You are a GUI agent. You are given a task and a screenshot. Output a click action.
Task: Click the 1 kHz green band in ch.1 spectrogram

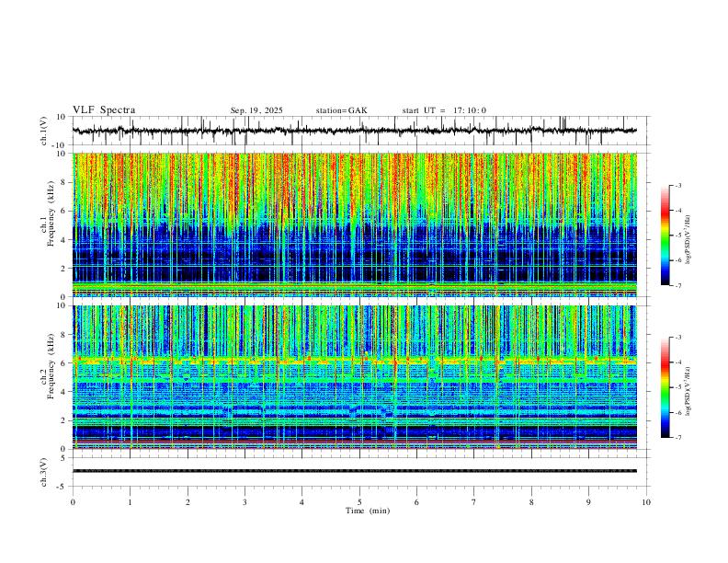click(354, 284)
